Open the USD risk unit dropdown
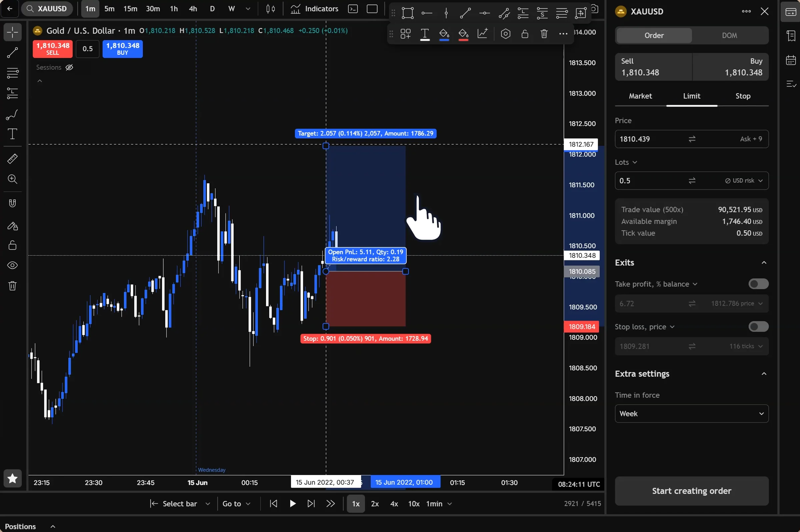The image size is (800, 532). (744, 181)
